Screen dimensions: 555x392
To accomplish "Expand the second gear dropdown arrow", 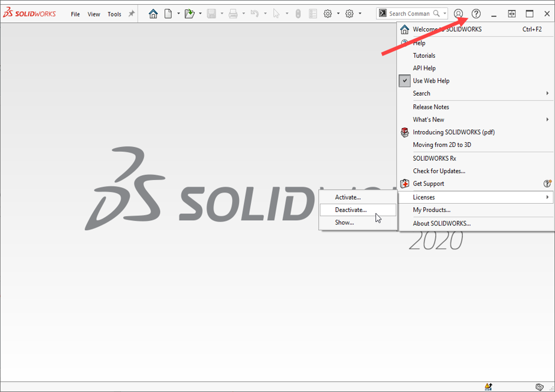I will 360,14.
